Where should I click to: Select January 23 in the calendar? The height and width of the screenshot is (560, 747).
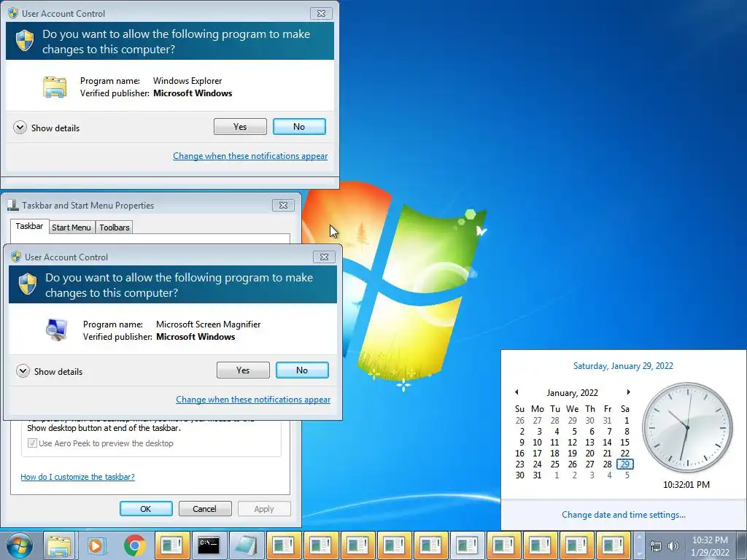tap(519, 464)
